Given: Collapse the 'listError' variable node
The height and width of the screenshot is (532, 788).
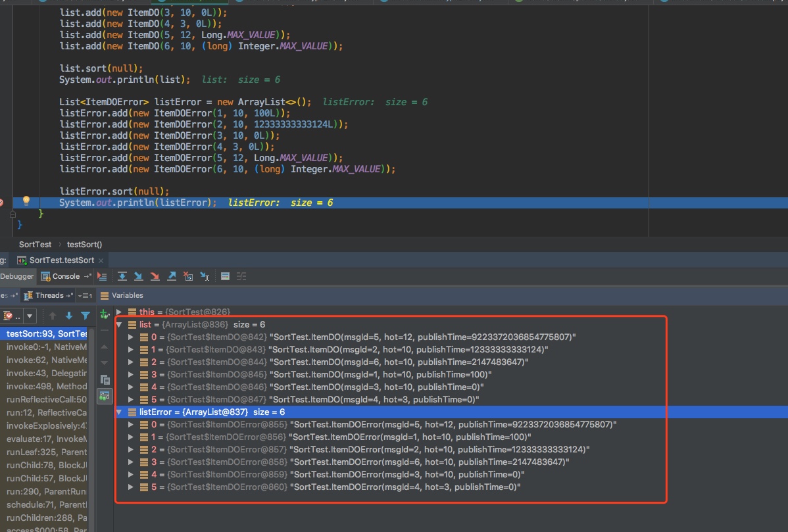Looking at the screenshot, I should coord(119,412).
